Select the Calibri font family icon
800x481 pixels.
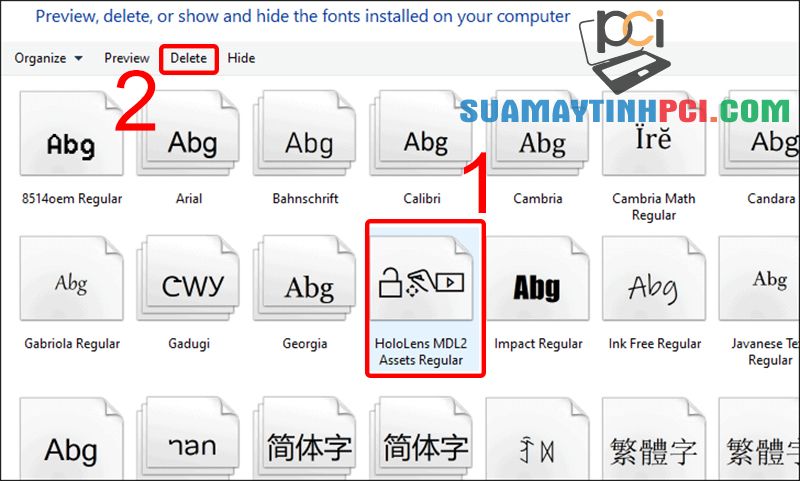(x=421, y=134)
